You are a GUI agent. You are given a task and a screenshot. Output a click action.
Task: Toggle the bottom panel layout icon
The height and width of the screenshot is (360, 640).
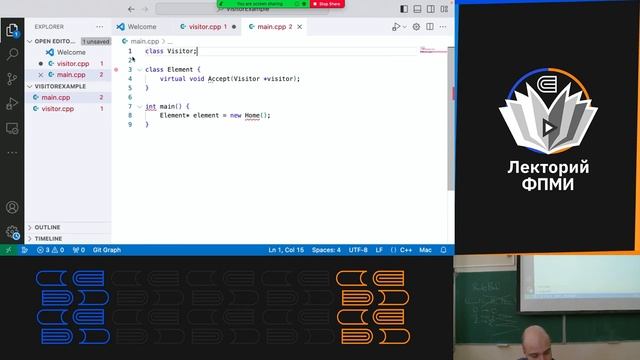click(417, 9)
